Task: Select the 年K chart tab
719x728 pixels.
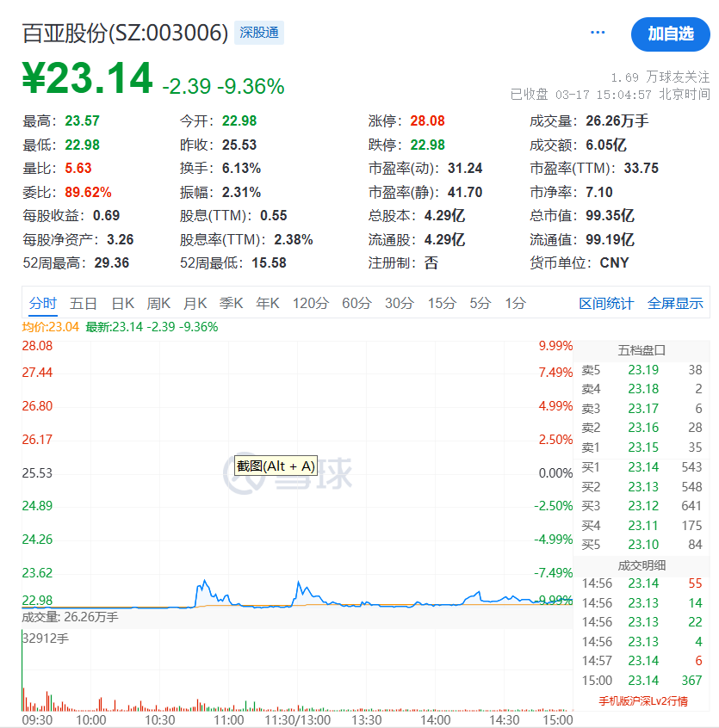Action: [268, 303]
